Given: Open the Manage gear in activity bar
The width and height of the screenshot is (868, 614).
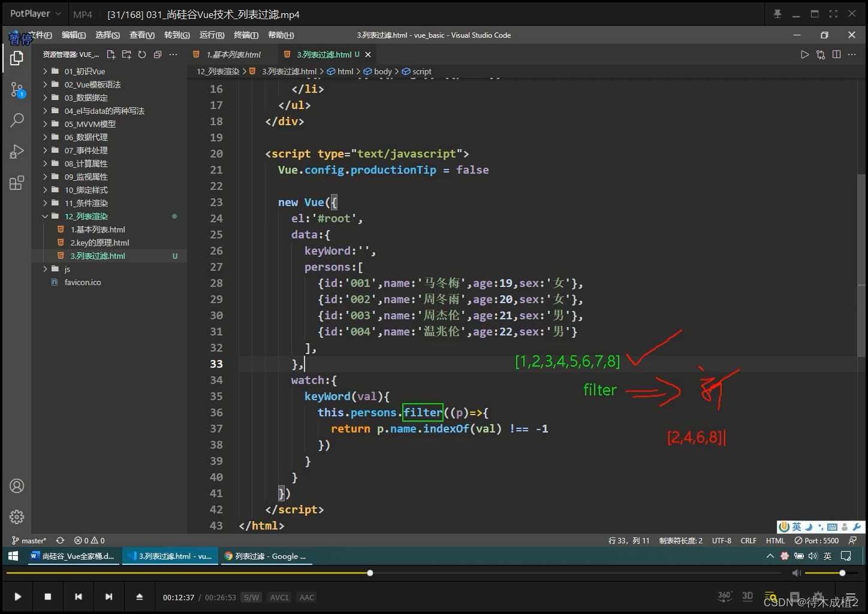Looking at the screenshot, I should [x=17, y=516].
